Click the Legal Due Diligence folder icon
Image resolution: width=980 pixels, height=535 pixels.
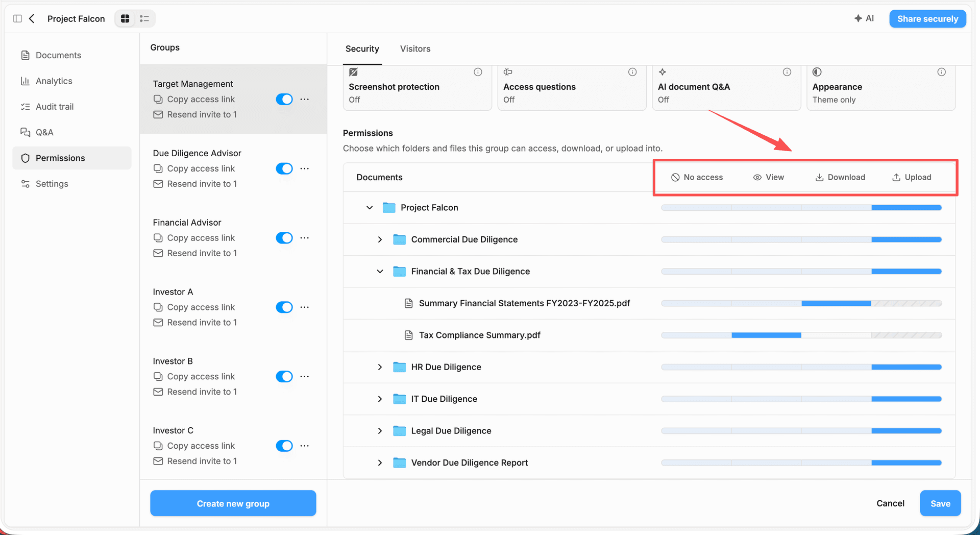(x=399, y=431)
